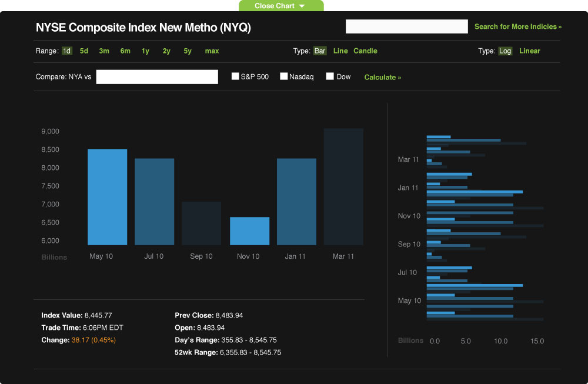Viewport: 588px width, 384px height.
Task: Choose the 5y range
Action: [188, 51]
